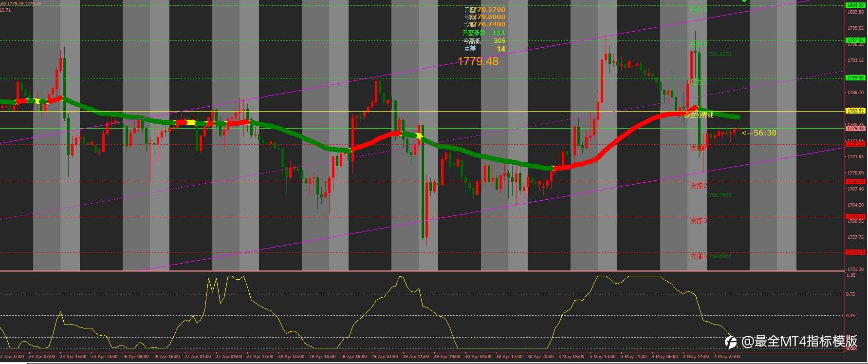Click the 今高低 306 info line
This screenshot has width=868, height=364.
tap(484, 41)
